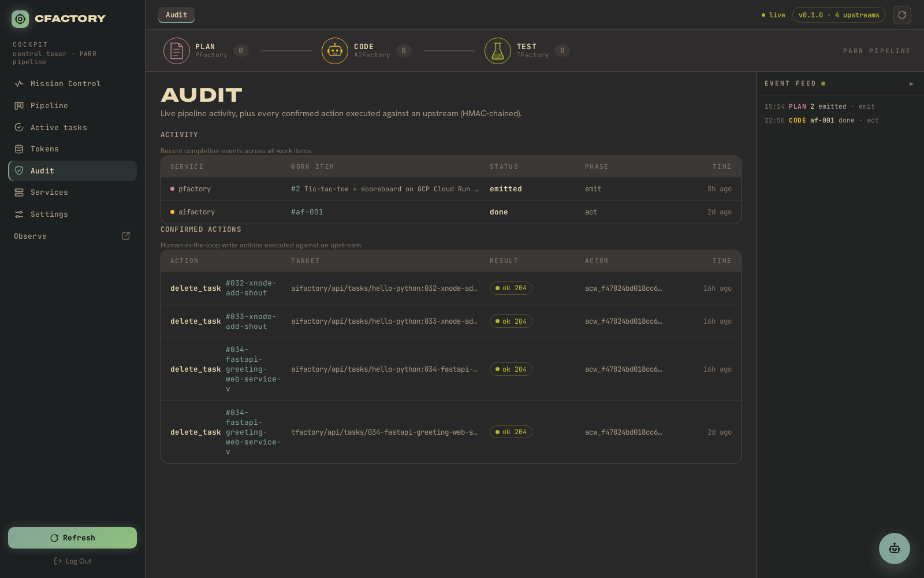Image resolution: width=924 pixels, height=578 pixels.
Task: Click the TEST TFactory flask icon
Action: (498, 51)
